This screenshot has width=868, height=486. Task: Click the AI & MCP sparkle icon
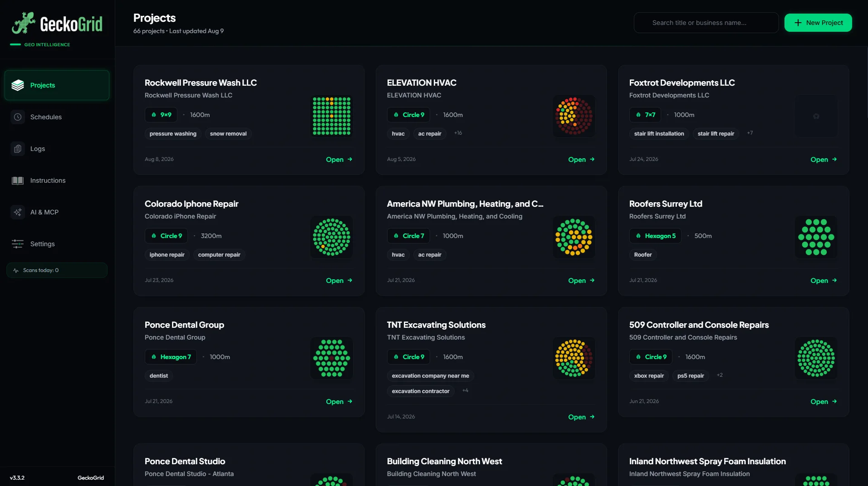tap(18, 212)
